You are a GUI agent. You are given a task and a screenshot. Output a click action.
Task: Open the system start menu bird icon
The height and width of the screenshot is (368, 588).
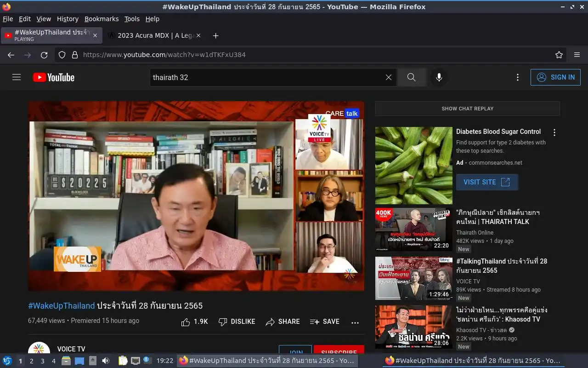[7, 361]
